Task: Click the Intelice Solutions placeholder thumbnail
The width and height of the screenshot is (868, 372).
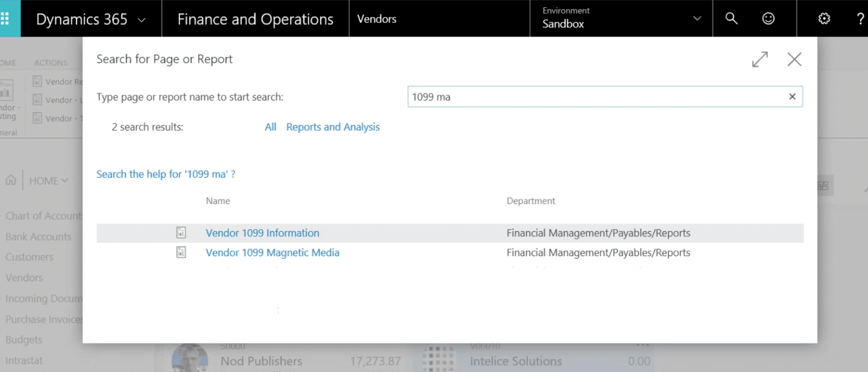Action: 439,358
